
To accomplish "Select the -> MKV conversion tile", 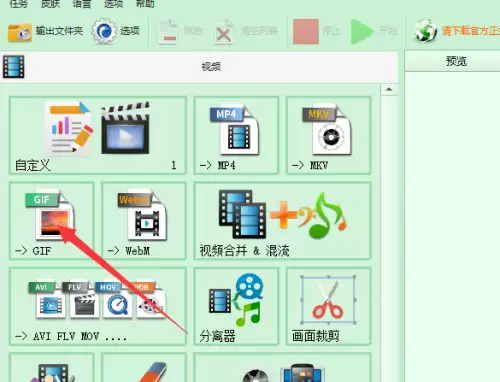I will 328,135.
